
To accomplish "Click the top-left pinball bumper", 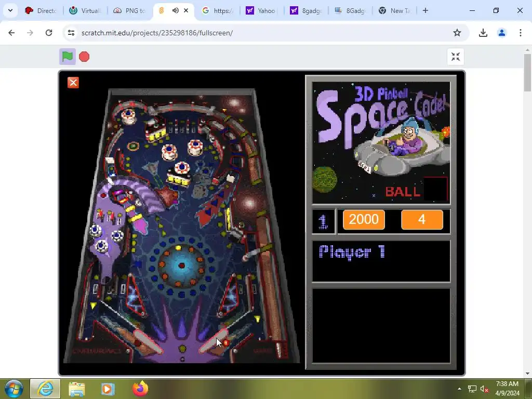I will tap(129, 116).
